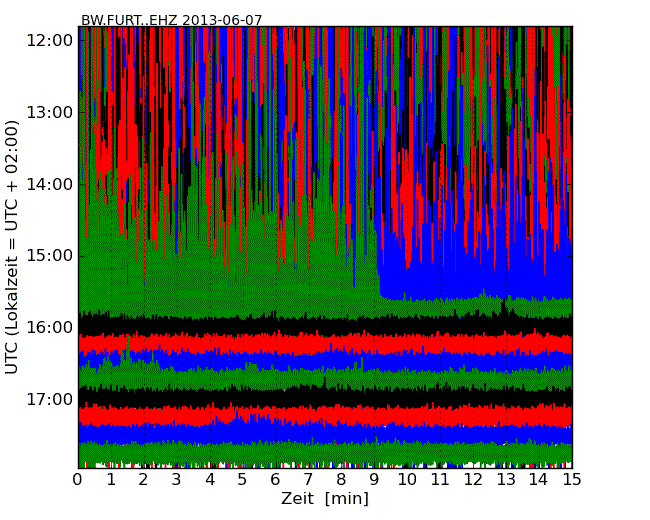
Task: Click the x-axis tick label 13
Action: pyautogui.click(x=506, y=480)
